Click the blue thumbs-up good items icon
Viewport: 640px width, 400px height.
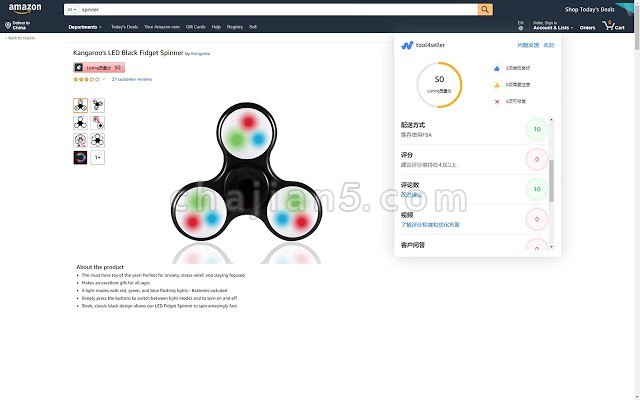pyautogui.click(x=497, y=68)
